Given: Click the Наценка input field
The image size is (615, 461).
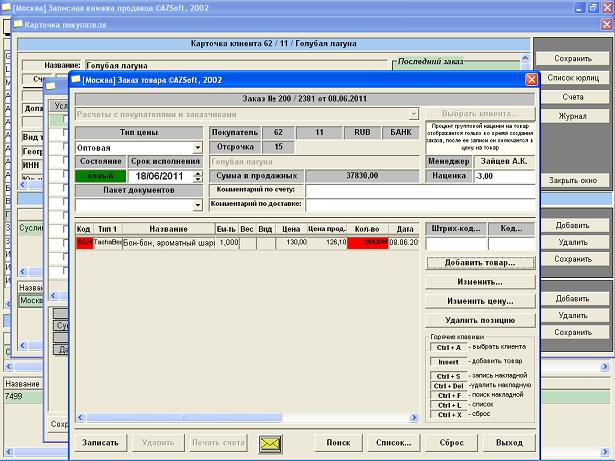Looking at the screenshot, I should coord(504,176).
